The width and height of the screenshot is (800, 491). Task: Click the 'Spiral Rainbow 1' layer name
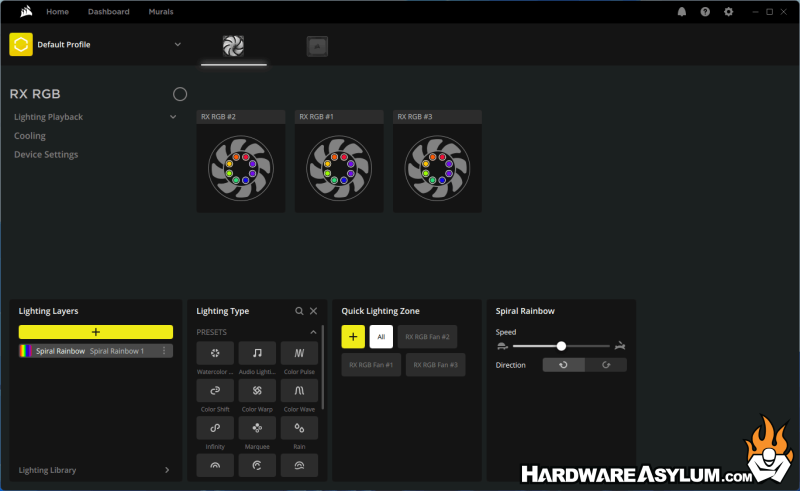click(x=117, y=351)
